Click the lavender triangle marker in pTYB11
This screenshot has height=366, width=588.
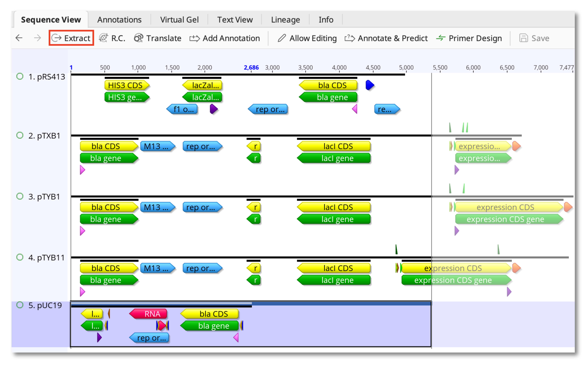tap(509, 292)
